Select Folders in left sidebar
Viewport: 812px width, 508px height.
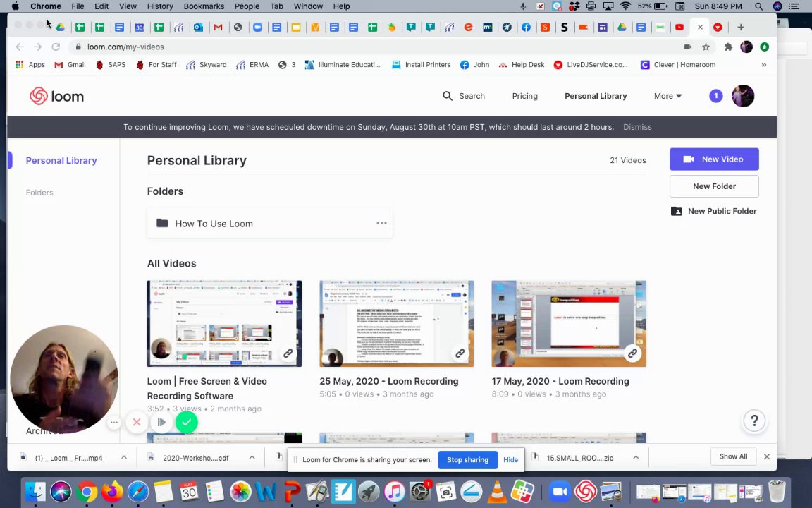pyautogui.click(x=39, y=193)
